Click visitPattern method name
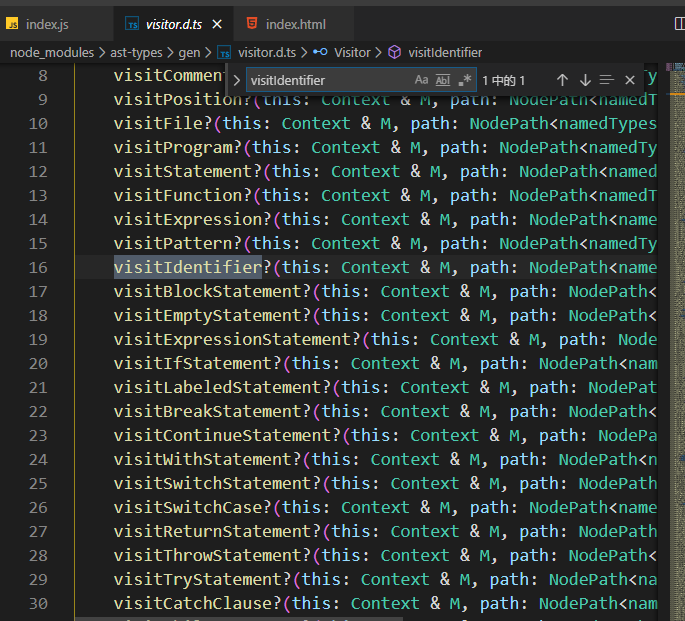This screenshot has width=685, height=621. pos(173,244)
